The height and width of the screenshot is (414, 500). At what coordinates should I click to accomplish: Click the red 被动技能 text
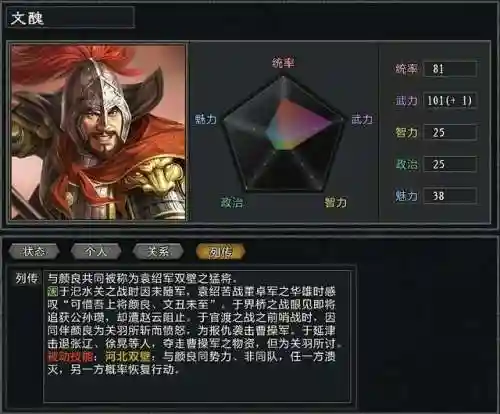click(x=70, y=357)
